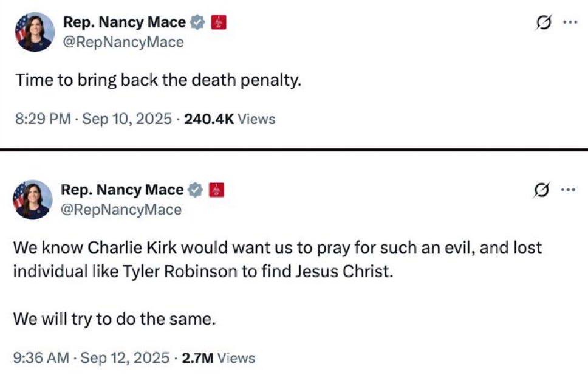Viewport: 588px width, 389px height.
Task: Click the 2.7M Views count
Action: click(x=218, y=358)
